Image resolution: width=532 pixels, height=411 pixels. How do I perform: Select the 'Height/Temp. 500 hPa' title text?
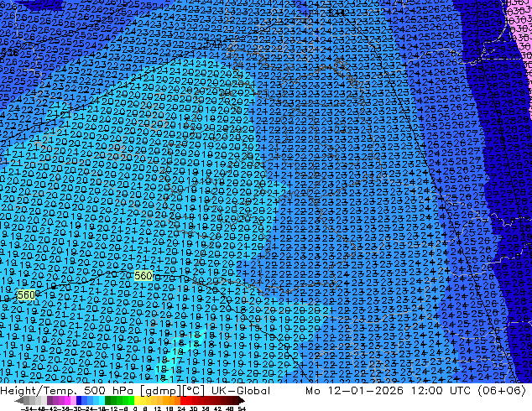click(x=67, y=391)
